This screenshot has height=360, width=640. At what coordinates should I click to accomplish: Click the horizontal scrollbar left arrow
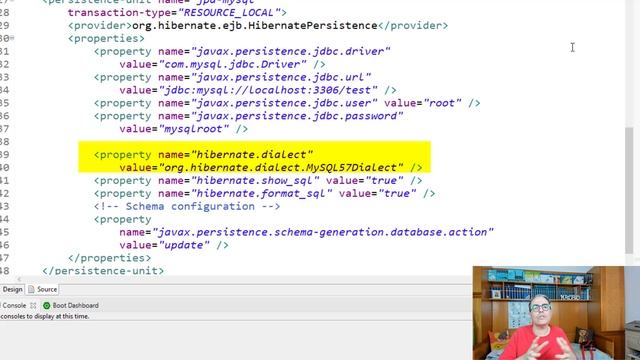[x=19, y=279]
